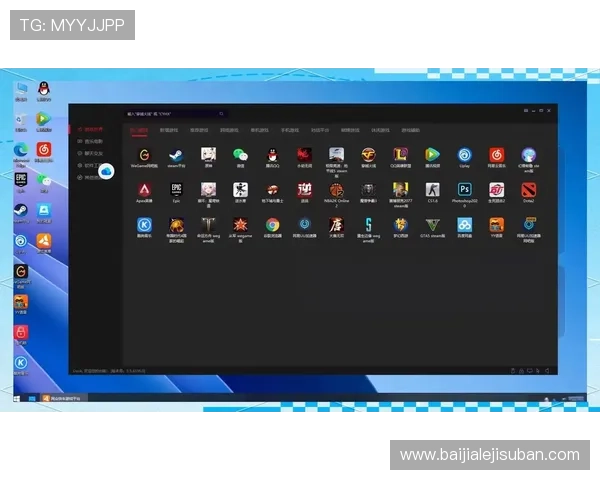Select the red highlighted first category tab
The width and height of the screenshot is (600, 480).
pyautogui.click(x=140, y=130)
